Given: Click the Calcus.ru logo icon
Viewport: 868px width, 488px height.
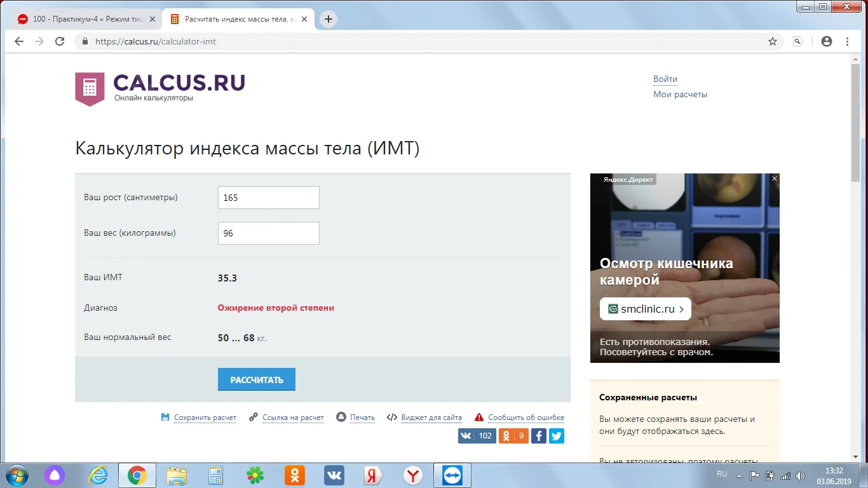Looking at the screenshot, I should click(x=90, y=88).
